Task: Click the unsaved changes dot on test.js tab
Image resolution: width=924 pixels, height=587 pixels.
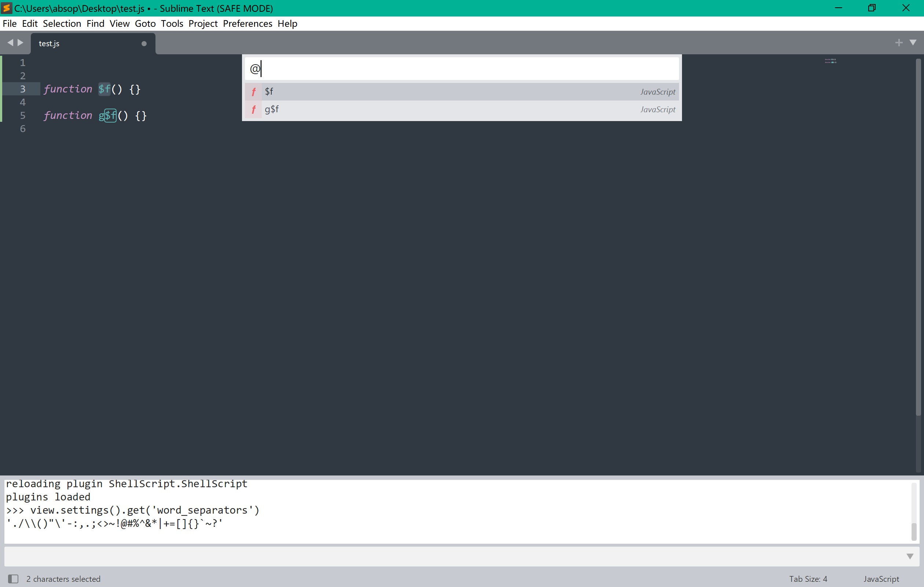Action: [x=144, y=43]
